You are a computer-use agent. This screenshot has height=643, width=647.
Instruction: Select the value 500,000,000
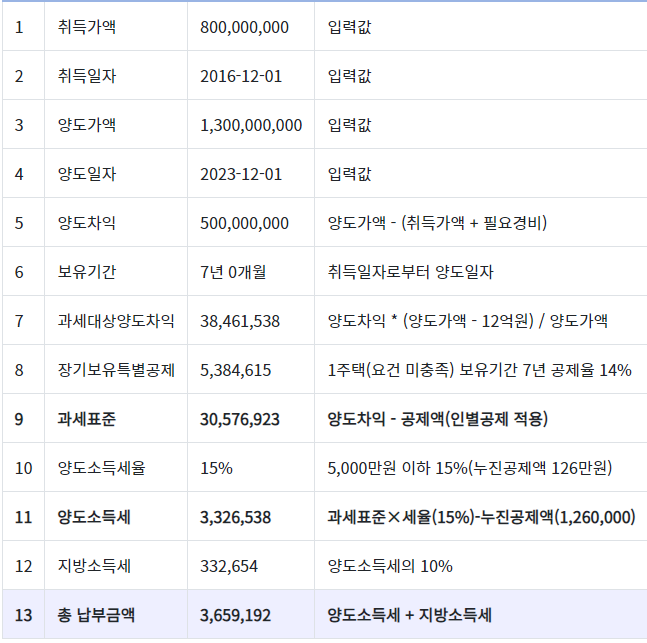point(244,223)
